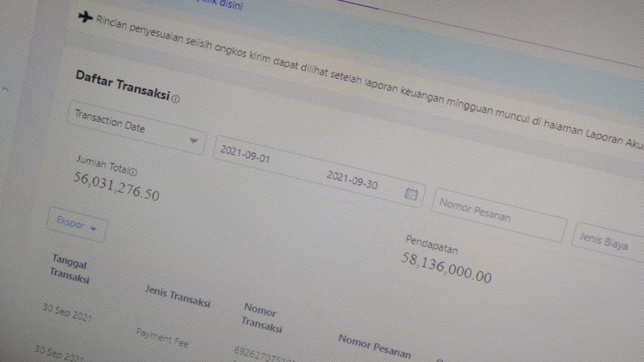Expand the Ekspor dropdown button
Screen dimensions: 644x362
point(76,224)
